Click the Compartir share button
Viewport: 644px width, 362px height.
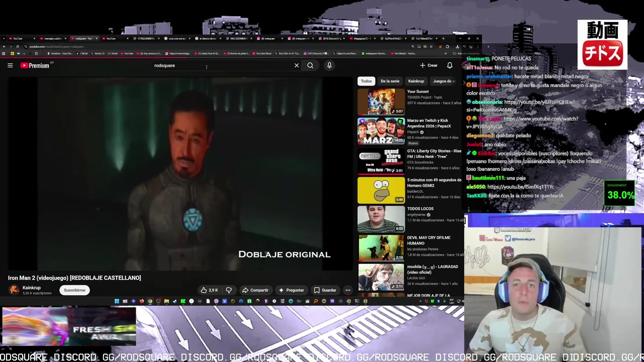coord(255,290)
